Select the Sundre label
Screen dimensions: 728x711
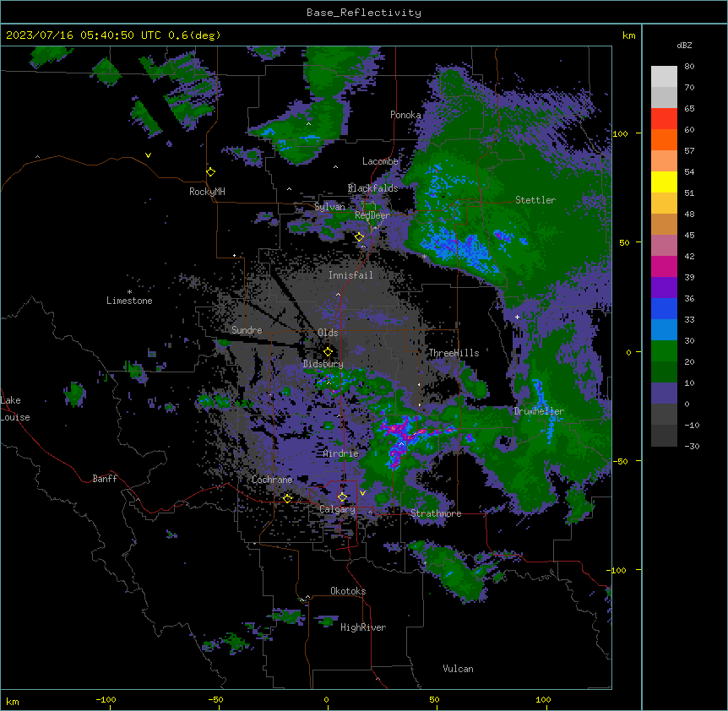[x=247, y=330]
